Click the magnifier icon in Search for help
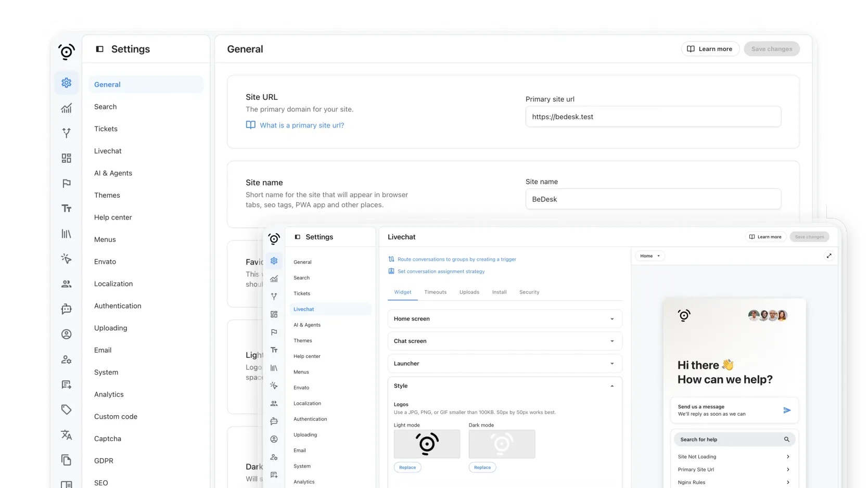Viewport: 868px width, 488px height. coord(787,440)
